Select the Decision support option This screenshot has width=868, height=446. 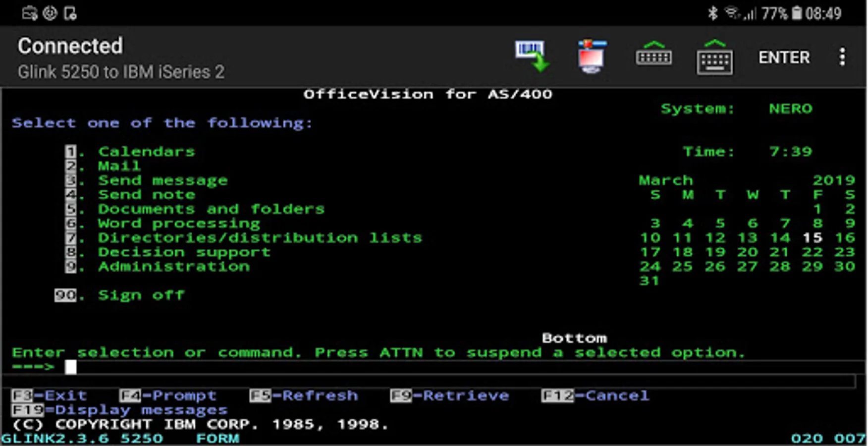tap(168, 252)
